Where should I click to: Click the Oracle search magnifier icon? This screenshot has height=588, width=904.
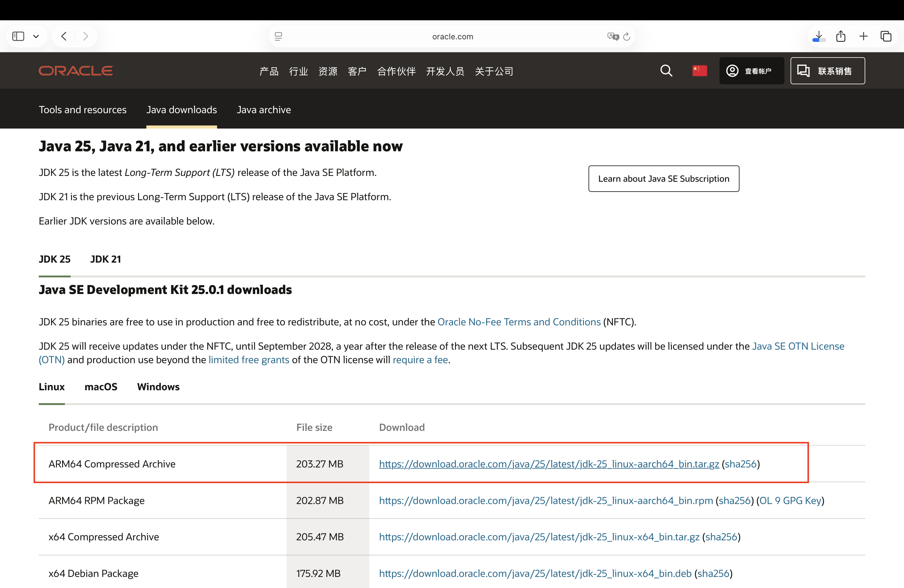point(666,71)
